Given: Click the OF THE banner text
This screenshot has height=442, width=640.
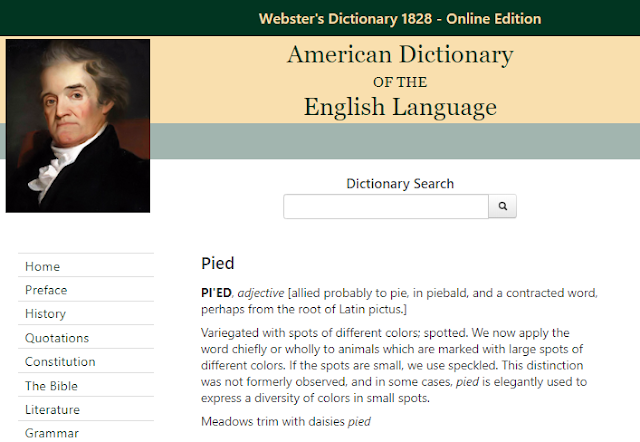Looking at the screenshot, I should (x=400, y=82).
